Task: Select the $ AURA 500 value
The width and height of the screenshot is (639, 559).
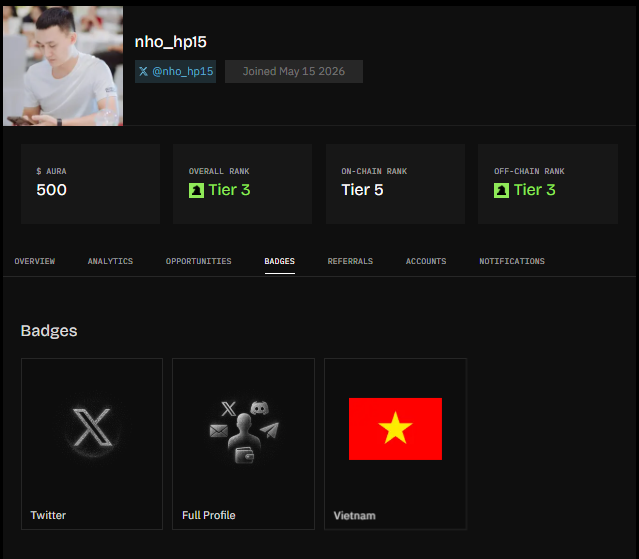Action: 51,190
